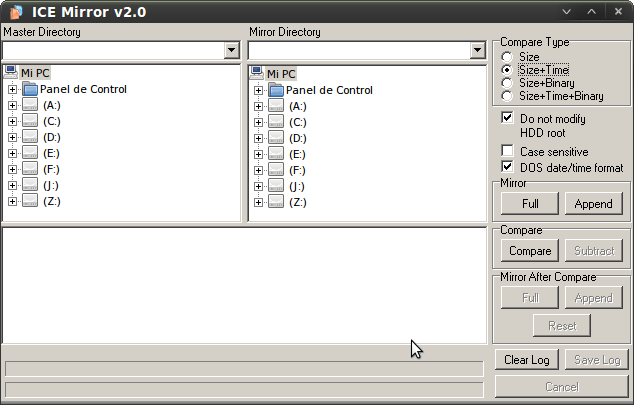
Task: Expand the (D:) drive in Master tree
Action: click(12, 138)
